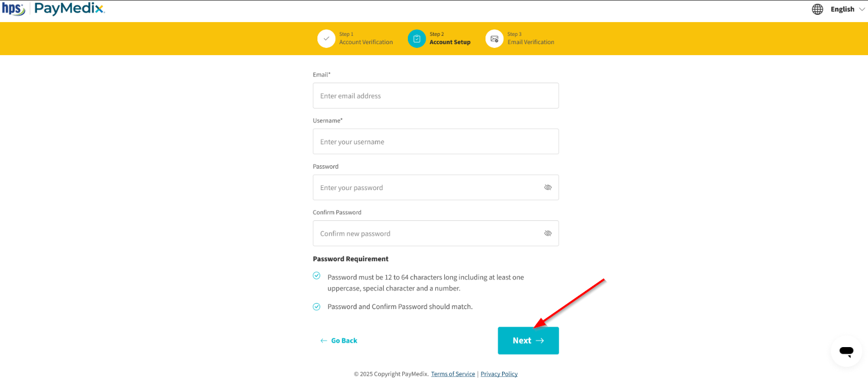Viewport: 868px width, 384px height.
Task: Click the Step 3 email envelope icon
Action: (494, 39)
